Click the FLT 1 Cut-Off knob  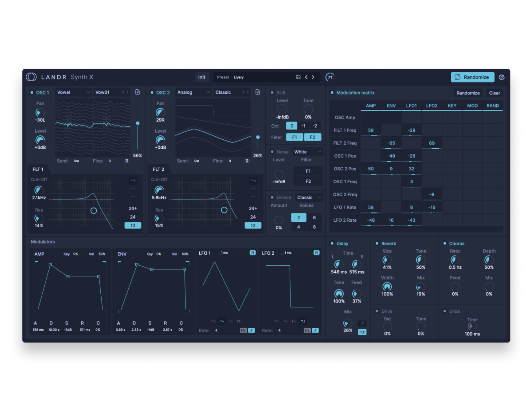[x=39, y=190]
